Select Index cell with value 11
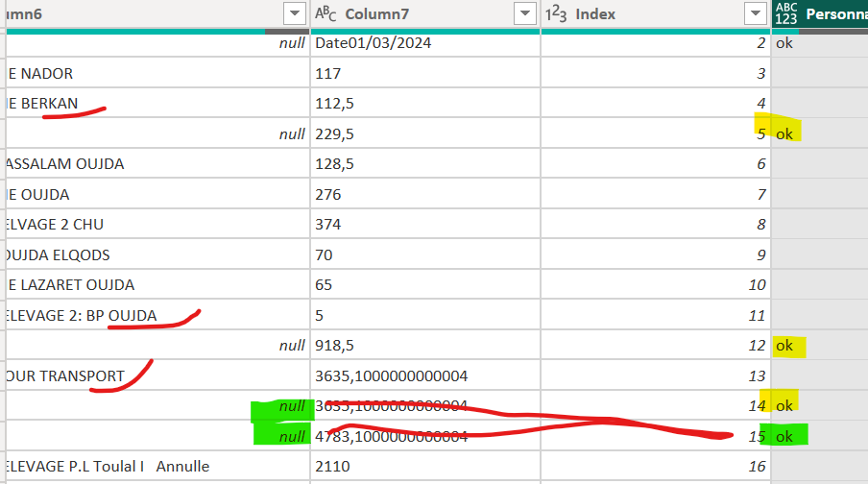Viewport: 868px width, 484px height. click(x=656, y=315)
